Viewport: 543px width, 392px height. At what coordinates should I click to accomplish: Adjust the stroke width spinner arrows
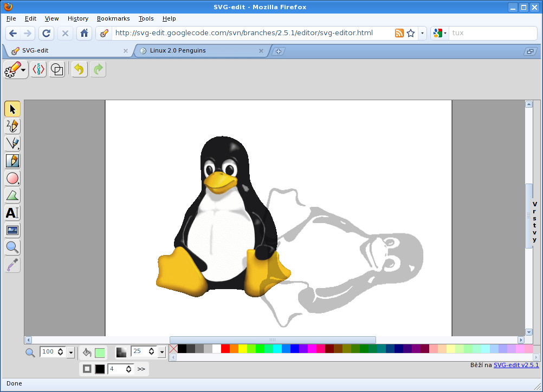(x=128, y=369)
